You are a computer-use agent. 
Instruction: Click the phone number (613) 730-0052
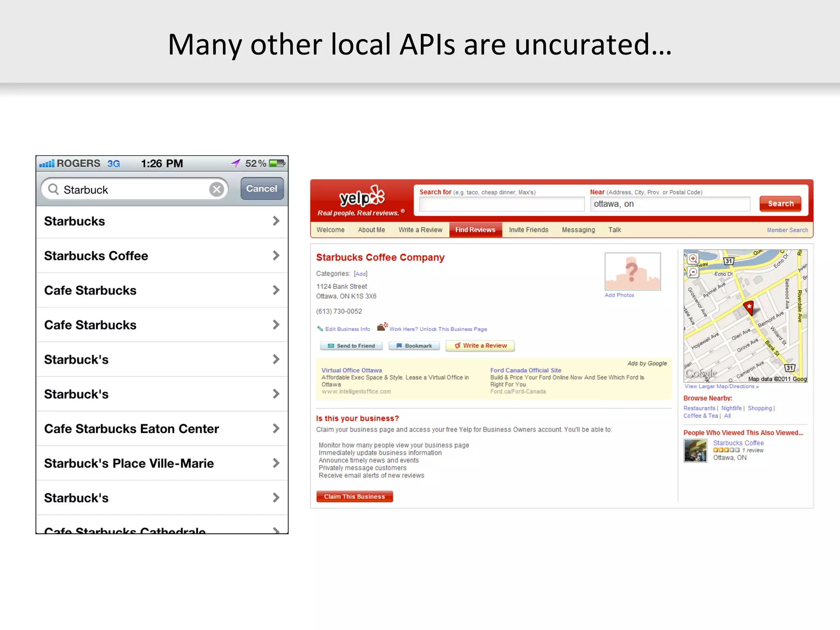[x=339, y=311]
